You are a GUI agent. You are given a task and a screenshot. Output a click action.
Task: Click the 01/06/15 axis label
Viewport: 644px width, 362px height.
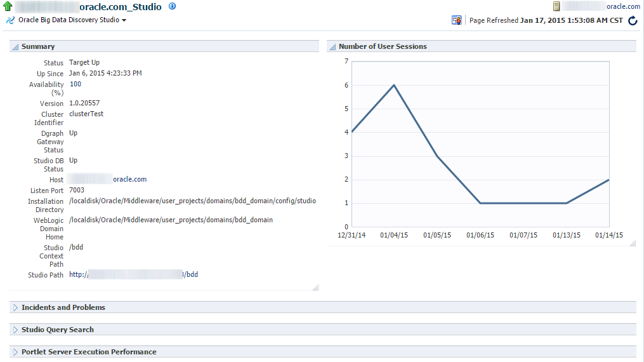480,235
